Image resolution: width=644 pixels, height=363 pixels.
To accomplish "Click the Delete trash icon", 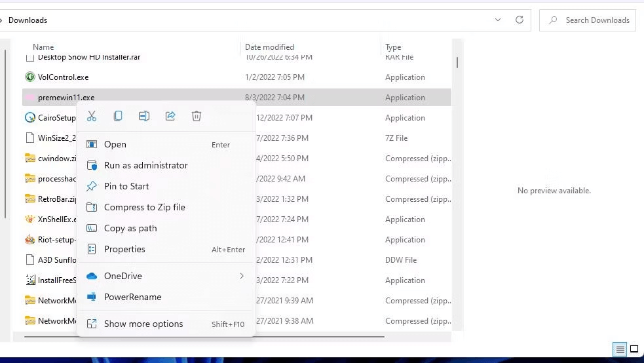I will click(x=197, y=116).
